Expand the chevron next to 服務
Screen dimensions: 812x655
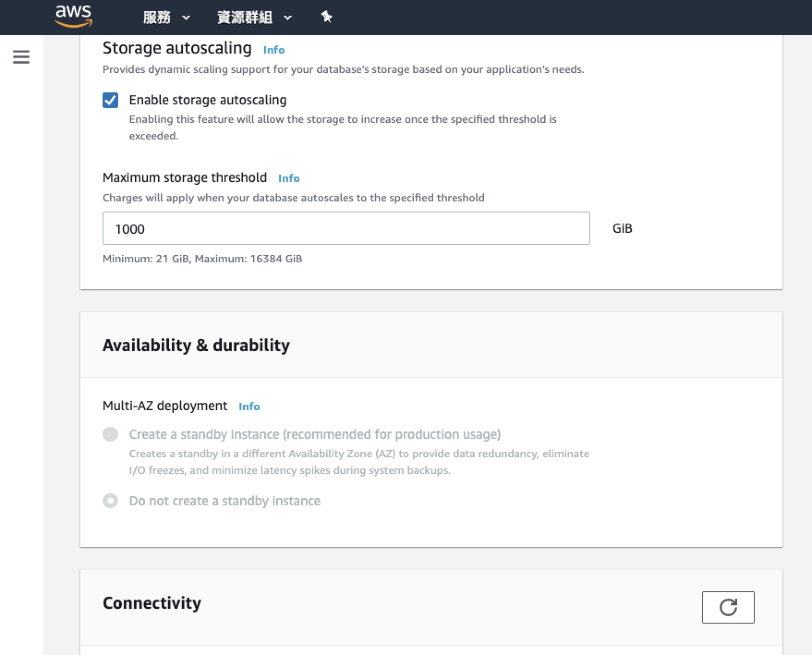[x=186, y=18]
